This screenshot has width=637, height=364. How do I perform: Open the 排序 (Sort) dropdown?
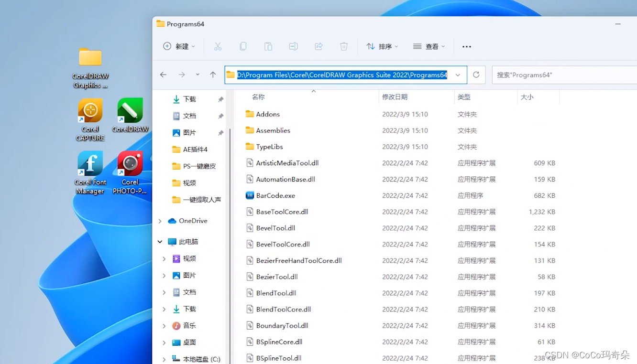382,46
